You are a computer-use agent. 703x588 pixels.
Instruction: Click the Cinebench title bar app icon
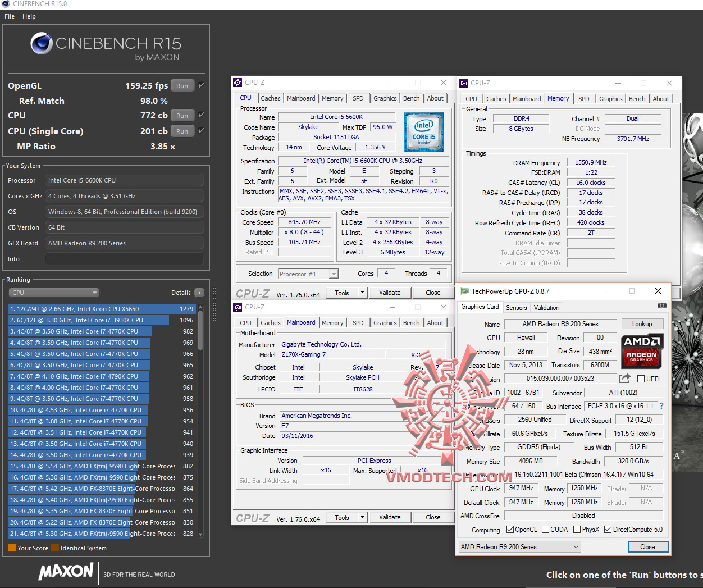point(6,4)
